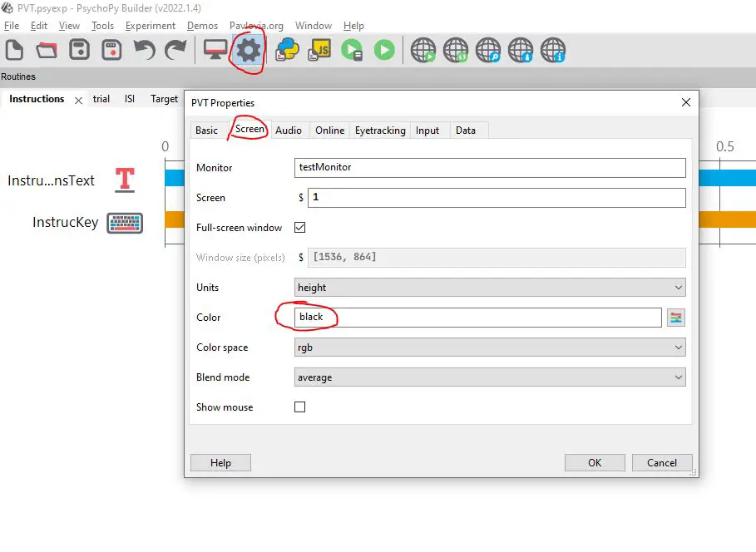Viewport: 756px width, 552px height.
Task: Enable the Show mouse checkbox
Action: pyautogui.click(x=300, y=407)
